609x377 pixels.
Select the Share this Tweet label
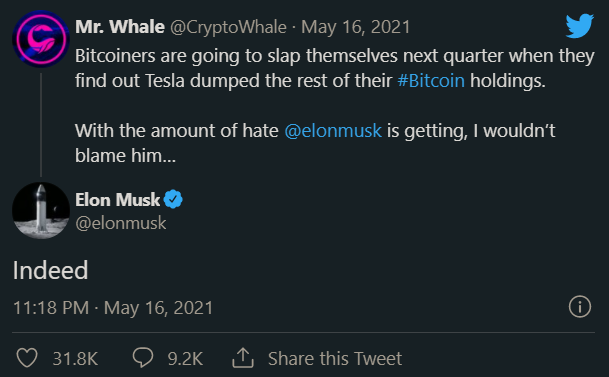(x=335, y=358)
